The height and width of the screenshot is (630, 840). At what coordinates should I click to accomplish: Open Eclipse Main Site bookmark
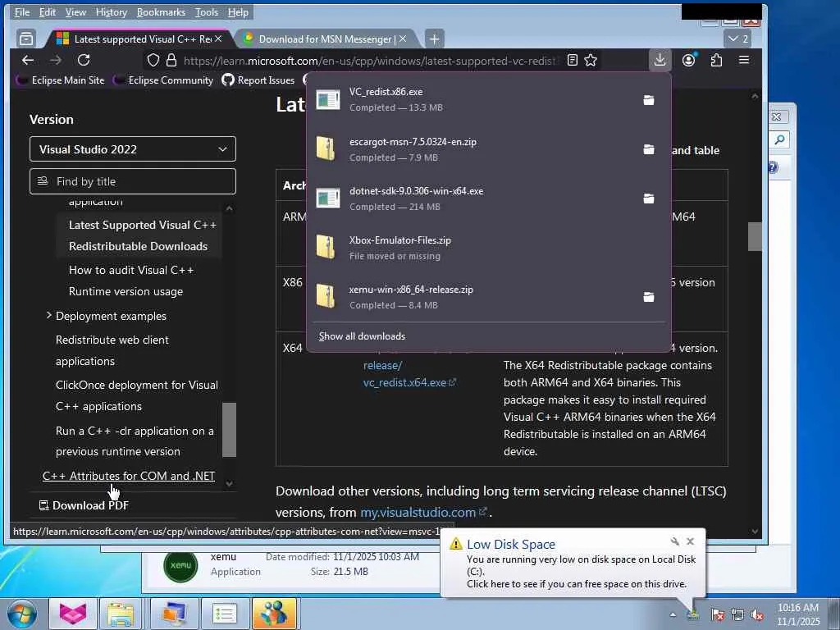point(61,80)
